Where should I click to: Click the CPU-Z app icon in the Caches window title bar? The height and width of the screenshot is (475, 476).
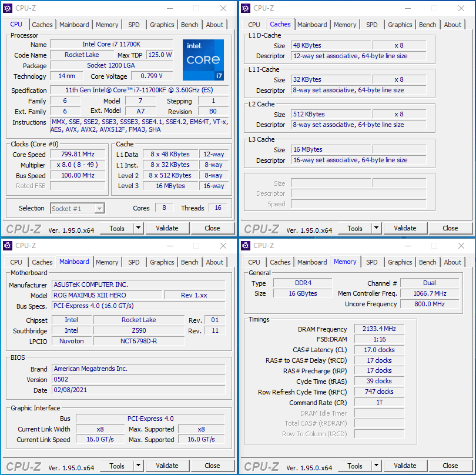[x=246, y=8]
